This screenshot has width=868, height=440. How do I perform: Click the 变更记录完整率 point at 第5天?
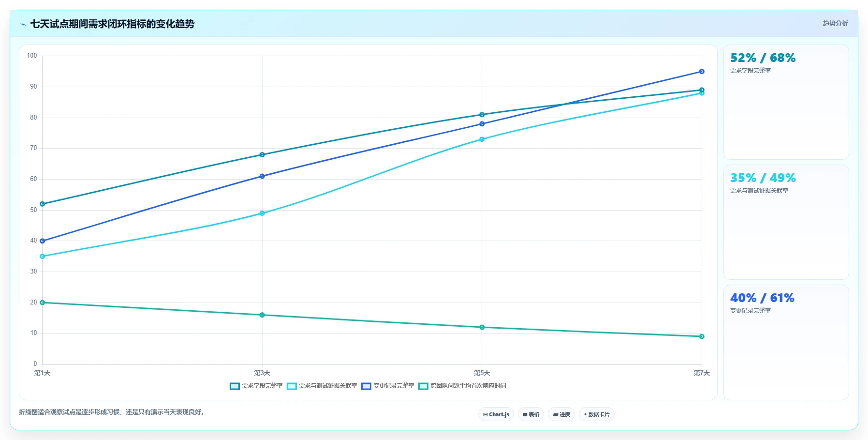482,124
